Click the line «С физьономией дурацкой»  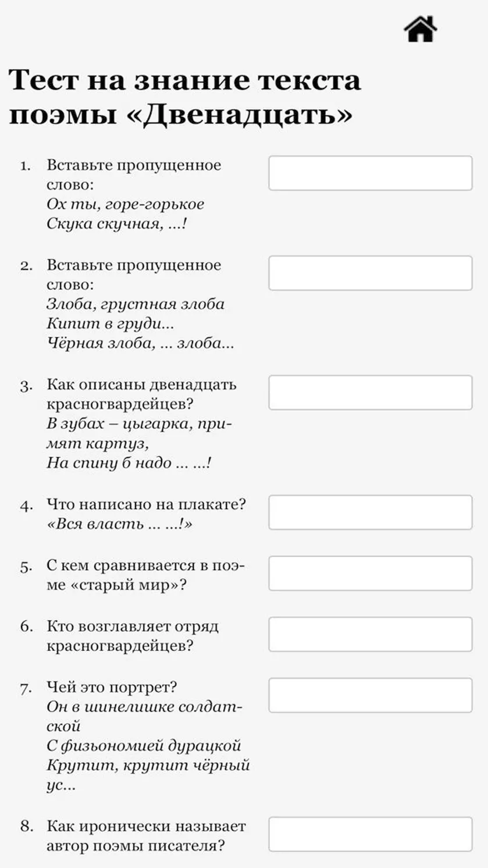[x=144, y=746]
